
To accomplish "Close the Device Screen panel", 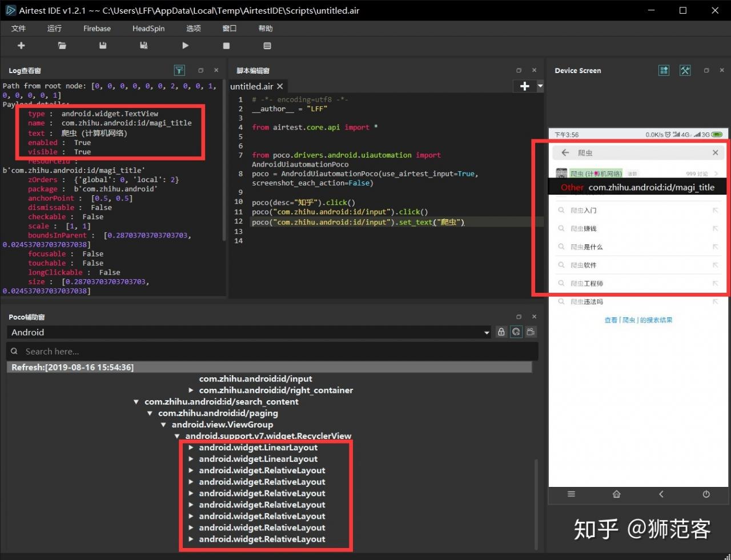I will point(722,70).
